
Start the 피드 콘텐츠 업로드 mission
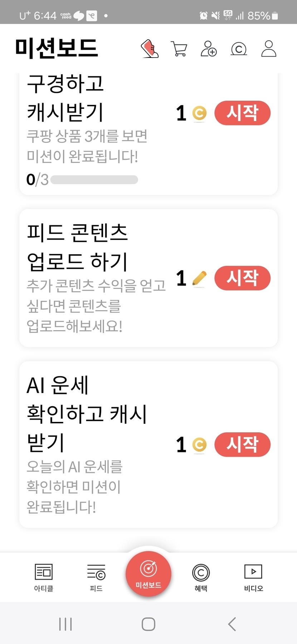coord(242,278)
